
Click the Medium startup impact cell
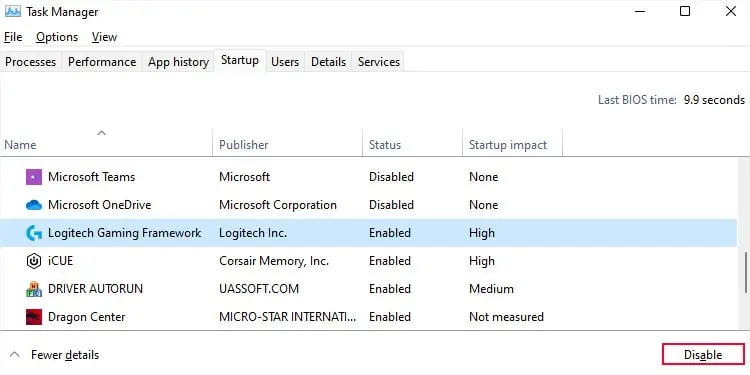click(491, 289)
